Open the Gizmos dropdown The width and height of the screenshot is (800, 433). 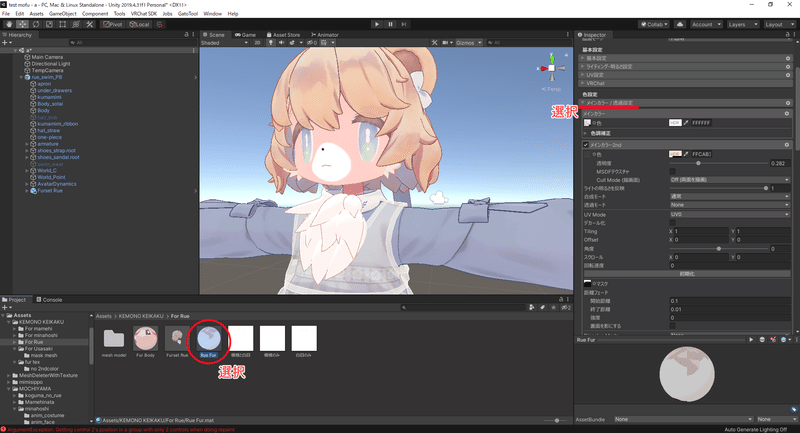point(468,43)
